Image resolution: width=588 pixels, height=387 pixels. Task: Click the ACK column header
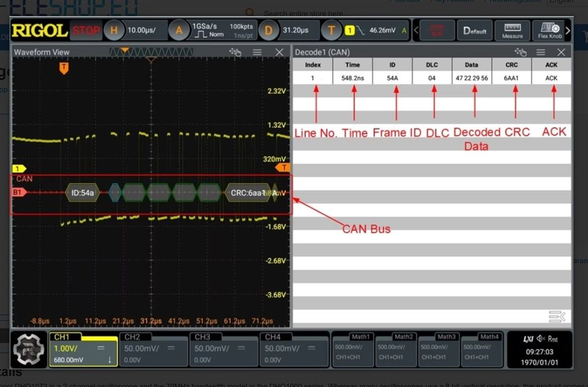click(x=551, y=64)
